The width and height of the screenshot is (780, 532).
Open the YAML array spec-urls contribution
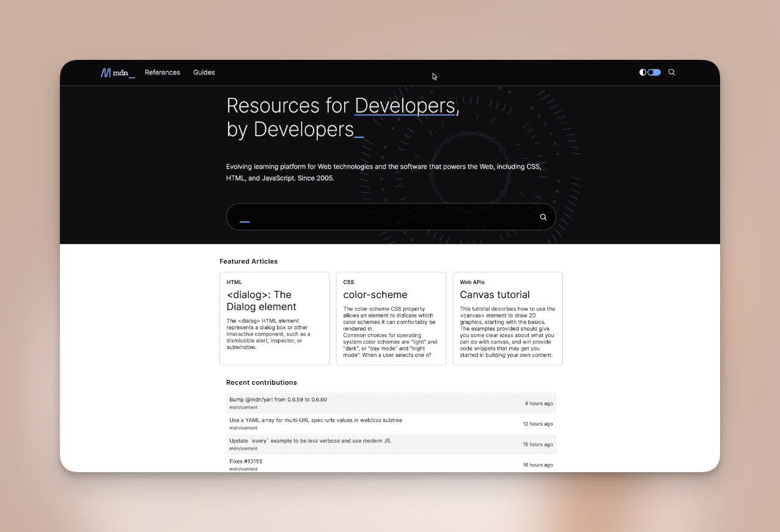pyautogui.click(x=315, y=420)
